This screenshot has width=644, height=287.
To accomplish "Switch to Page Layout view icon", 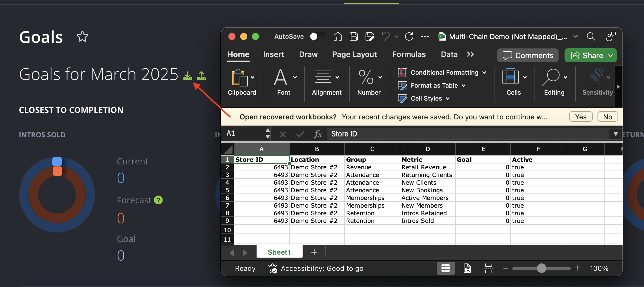I will point(467,268).
